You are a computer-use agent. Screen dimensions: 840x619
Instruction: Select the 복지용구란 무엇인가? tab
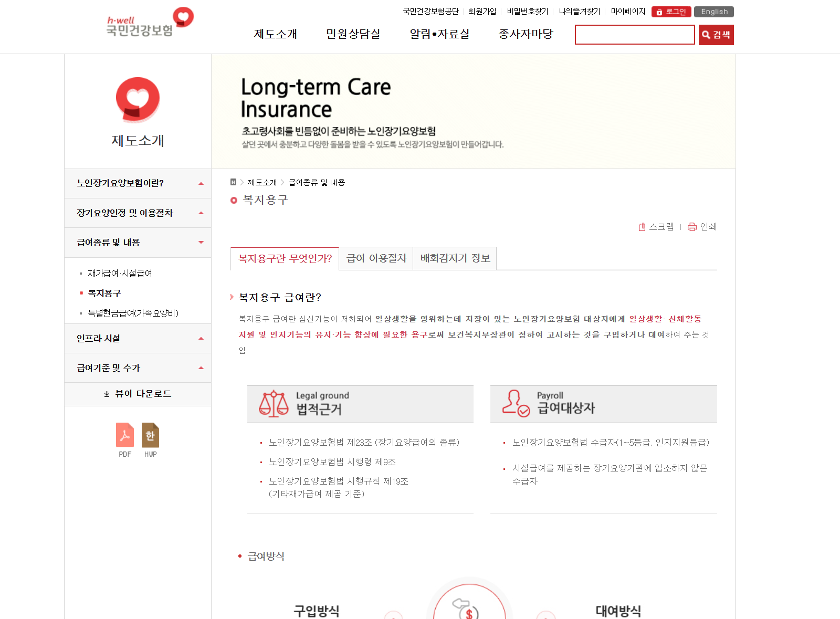[285, 258]
